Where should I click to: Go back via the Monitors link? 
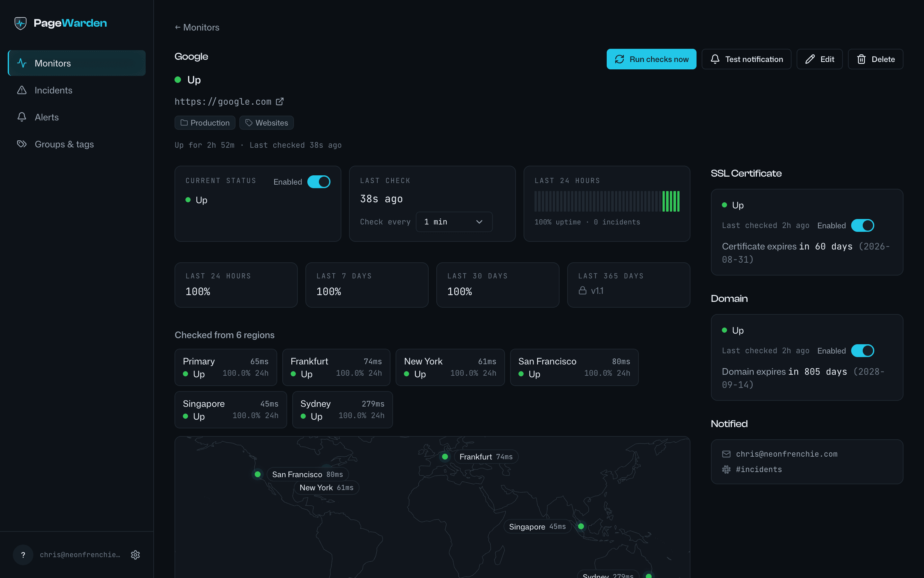coord(197,28)
